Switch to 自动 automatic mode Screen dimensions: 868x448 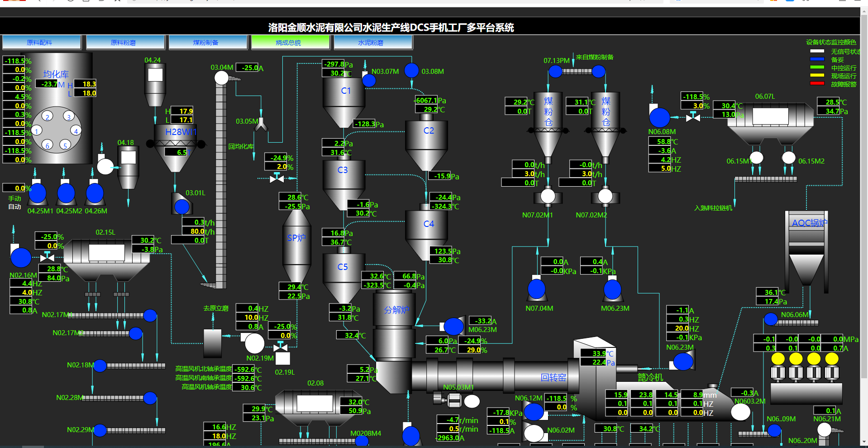14,207
